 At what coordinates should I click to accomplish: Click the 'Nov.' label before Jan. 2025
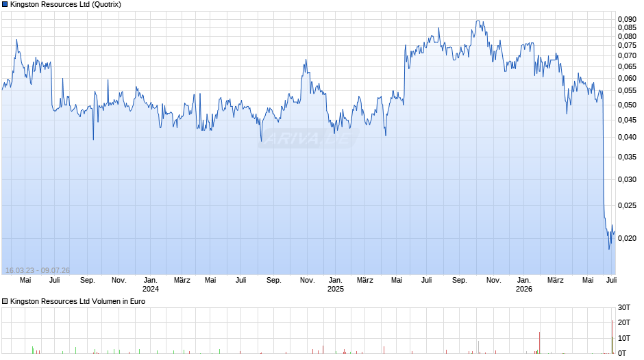(x=307, y=281)
